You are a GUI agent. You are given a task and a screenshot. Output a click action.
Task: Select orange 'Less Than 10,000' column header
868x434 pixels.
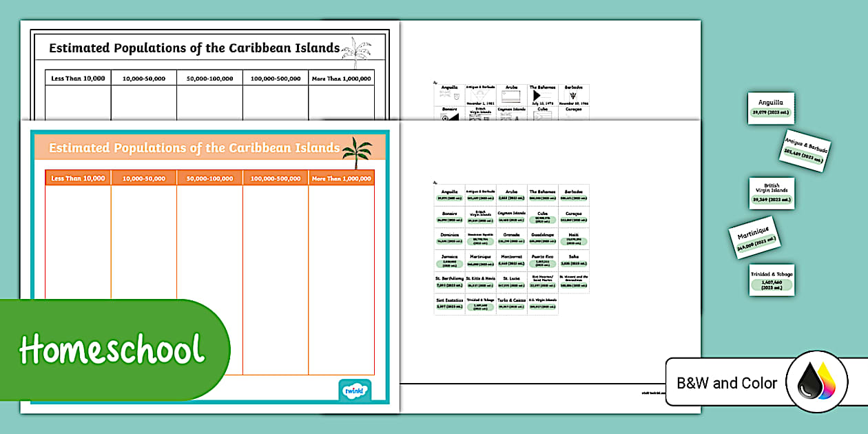pyautogui.click(x=78, y=178)
